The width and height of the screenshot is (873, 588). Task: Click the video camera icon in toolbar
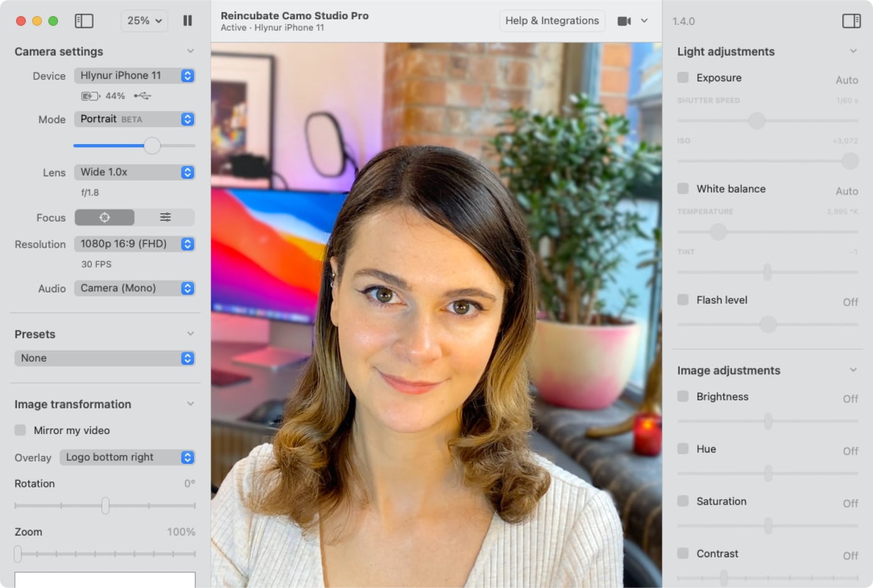coord(624,21)
